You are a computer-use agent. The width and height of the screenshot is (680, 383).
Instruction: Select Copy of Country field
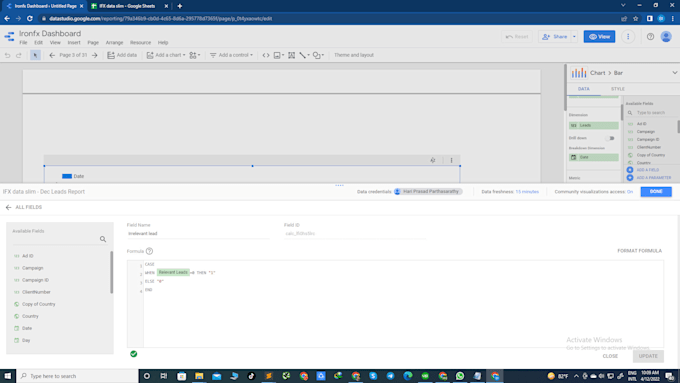(x=39, y=304)
